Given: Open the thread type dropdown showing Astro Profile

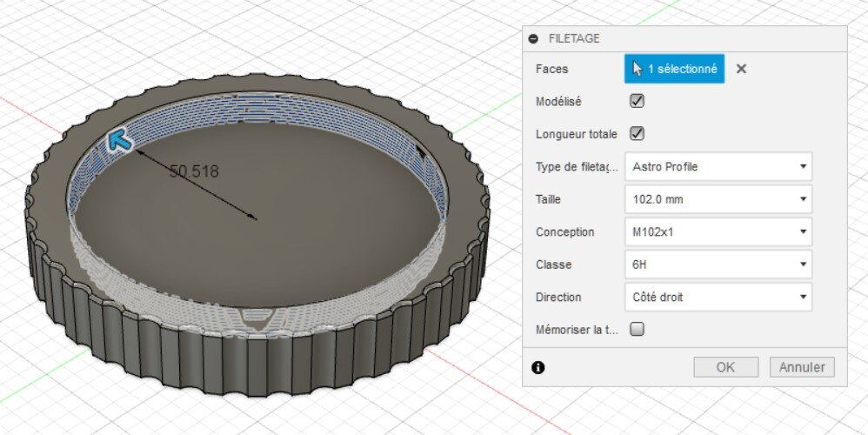Looking at the screenshot, I should click(718, 166).
